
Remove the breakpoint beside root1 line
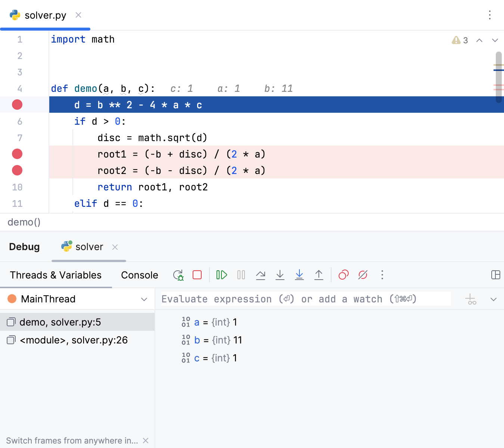coord(17,154)
